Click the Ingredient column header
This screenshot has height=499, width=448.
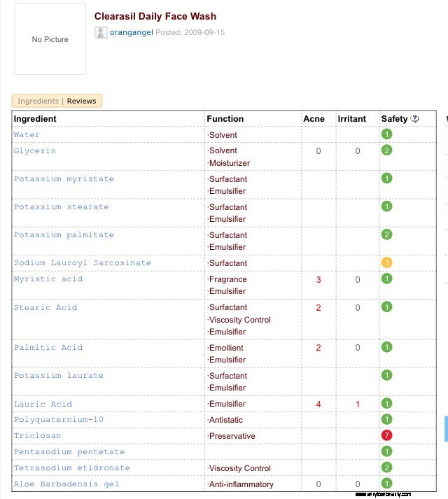35,119
